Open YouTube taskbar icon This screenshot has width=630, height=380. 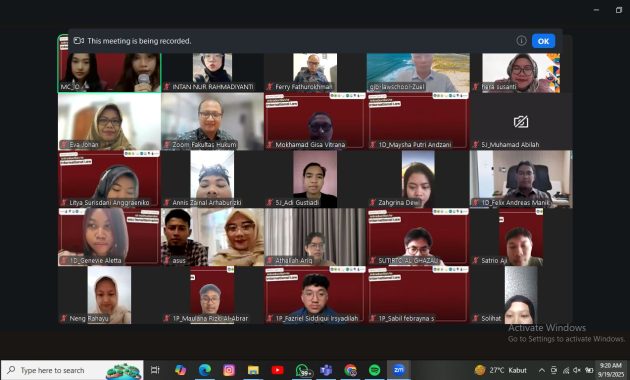tap(277, 370)
